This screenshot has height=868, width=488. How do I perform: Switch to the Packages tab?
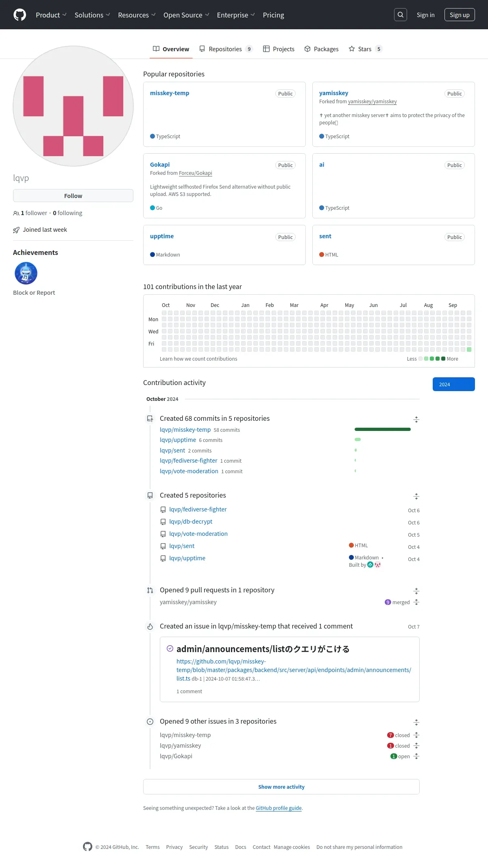321,49
